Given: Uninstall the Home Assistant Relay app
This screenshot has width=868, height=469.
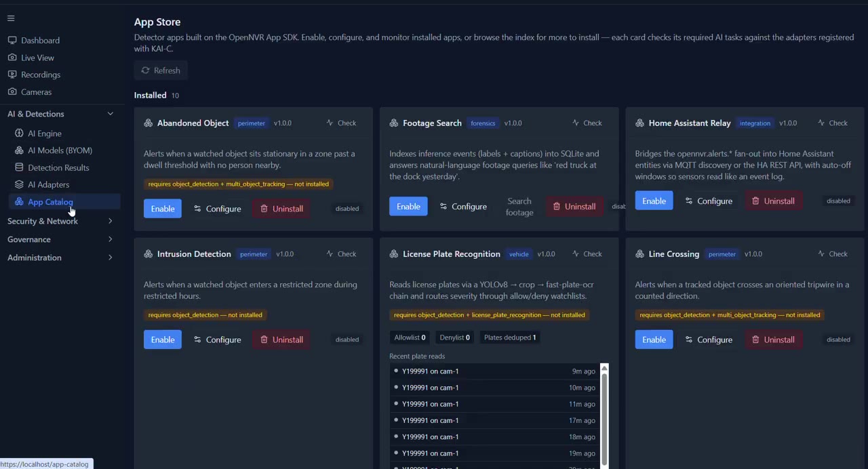Looking at the screenshot, I should [773, 201].
